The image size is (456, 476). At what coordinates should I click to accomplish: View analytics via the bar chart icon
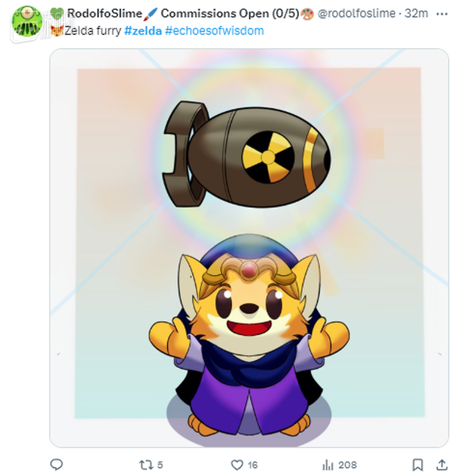(328, 465)
